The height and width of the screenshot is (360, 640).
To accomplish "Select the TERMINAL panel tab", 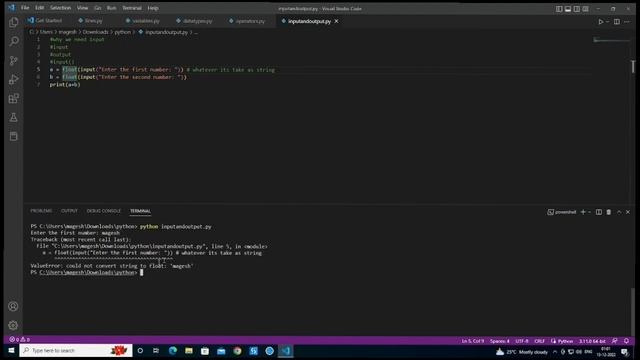I will (x=140, y=211).
